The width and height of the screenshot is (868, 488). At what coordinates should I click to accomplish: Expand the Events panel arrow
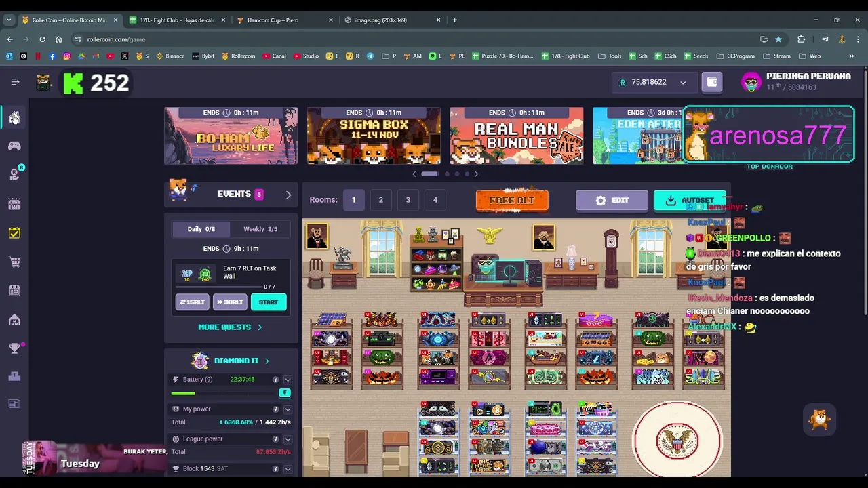click(288, 195)
